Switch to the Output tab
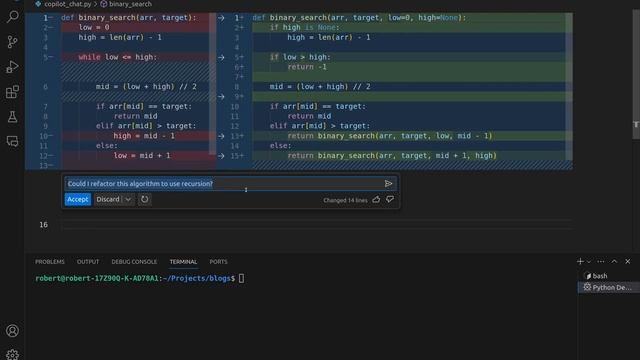This screenshot has height=360, width=640. (88, 262)
